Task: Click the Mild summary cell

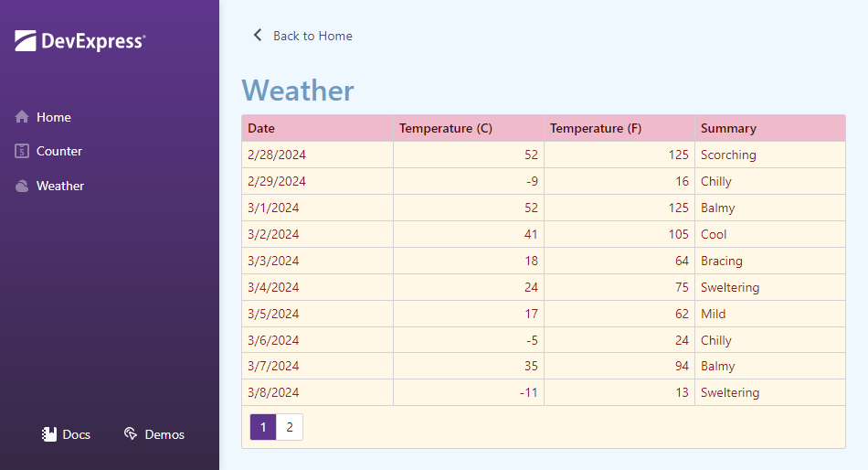Action: click(770, 314)
